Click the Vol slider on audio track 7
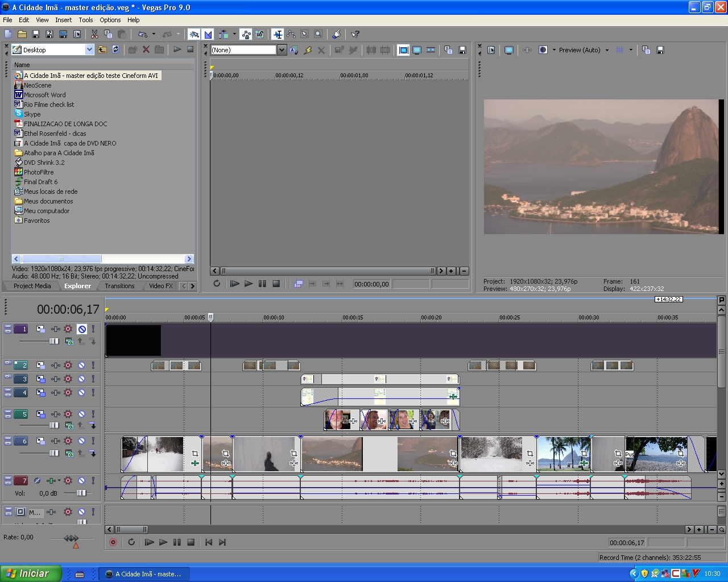This screenshot has width=728, height=582. pos(81,493)
